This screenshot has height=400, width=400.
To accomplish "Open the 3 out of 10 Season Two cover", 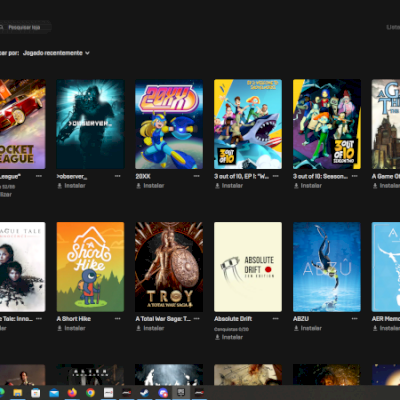I will (327, 124).
